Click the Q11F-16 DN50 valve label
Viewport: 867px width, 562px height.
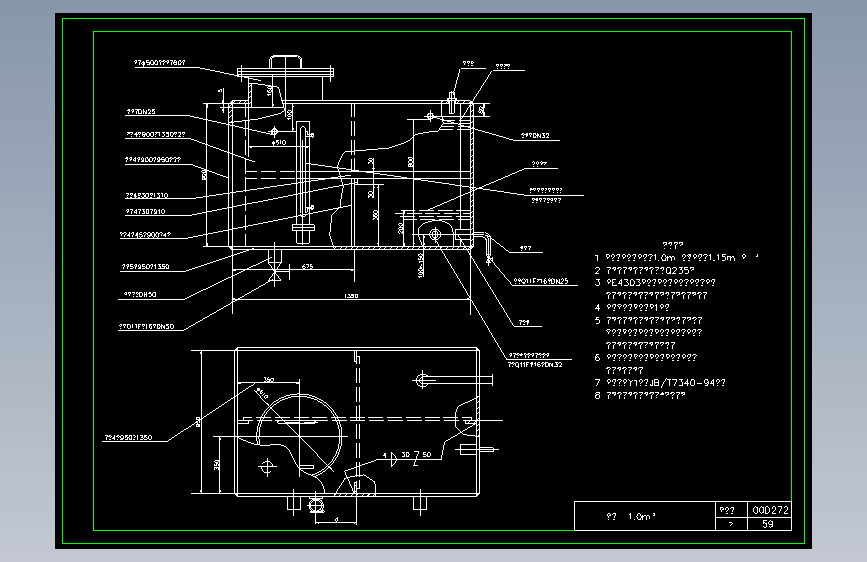pos(147,327)
